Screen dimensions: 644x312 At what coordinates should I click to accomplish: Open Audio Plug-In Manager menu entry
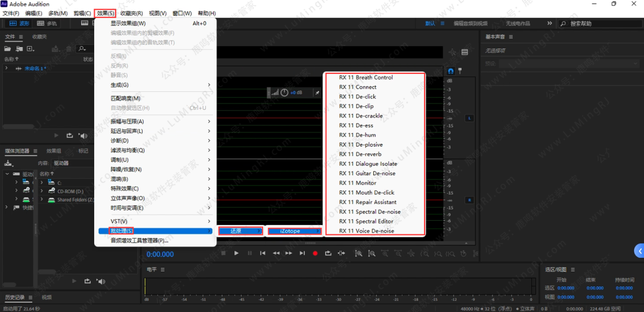click(x=140, y=240)
